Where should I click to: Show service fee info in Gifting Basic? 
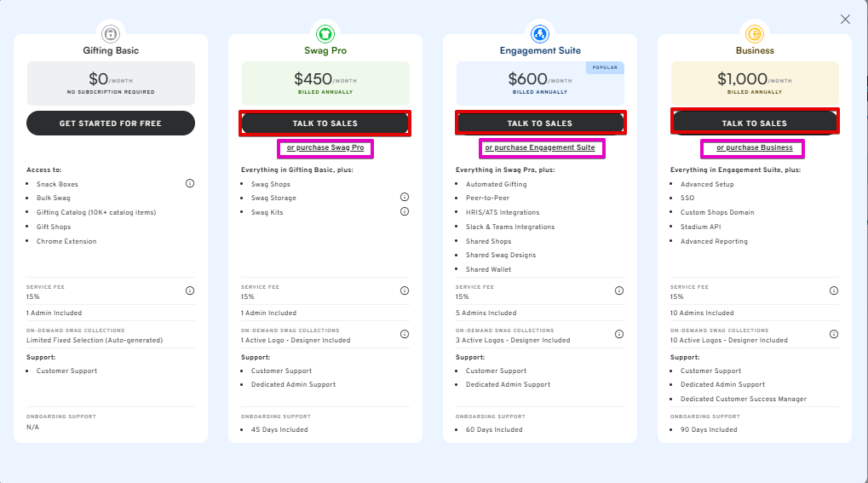click(x=190, y=290)
